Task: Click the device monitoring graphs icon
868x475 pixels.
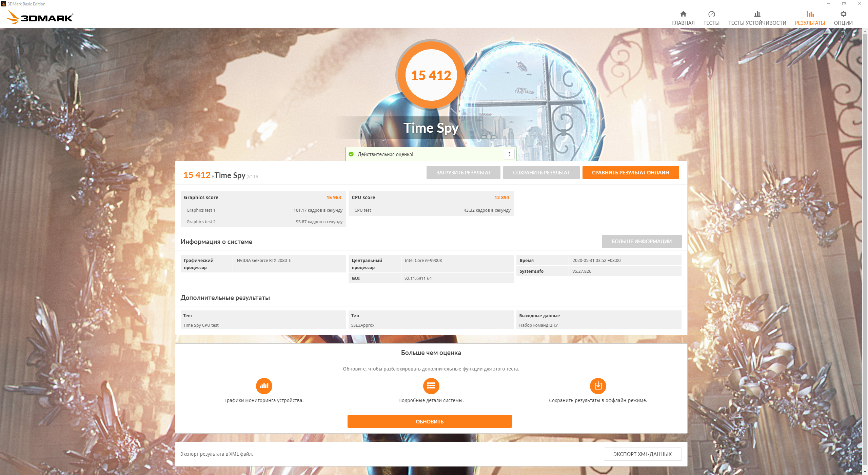Action: [x=264, y=386]
